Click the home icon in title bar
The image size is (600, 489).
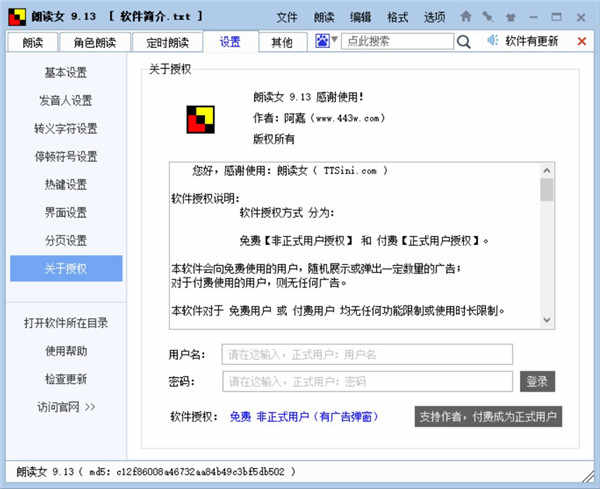click(x=465, y=16)
